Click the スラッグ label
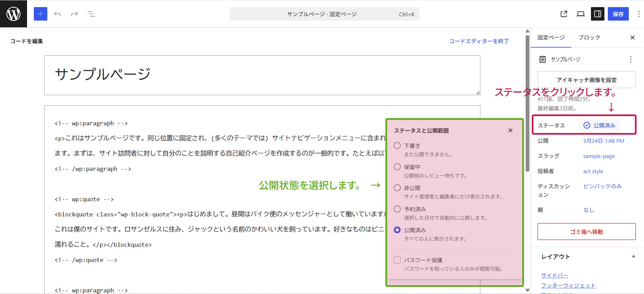 [548, 156]
